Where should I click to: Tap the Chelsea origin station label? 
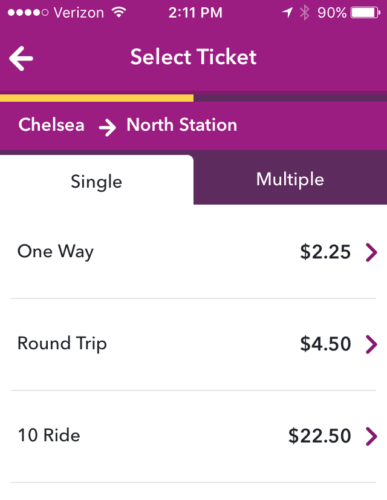click(51, 125)
